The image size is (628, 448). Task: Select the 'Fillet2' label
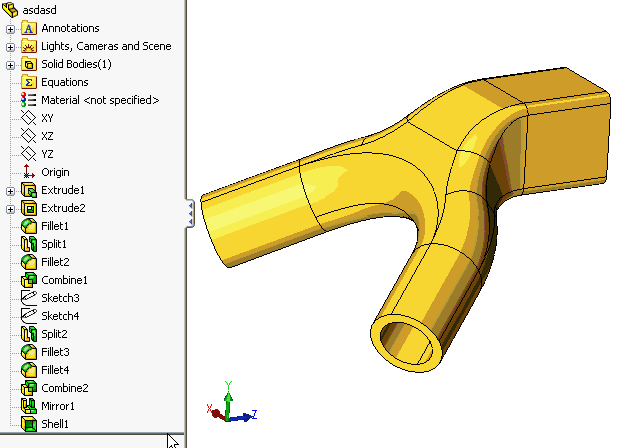click(x=55, y=262)
